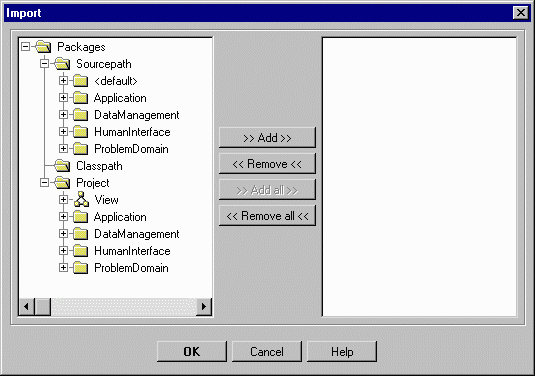Screen dimensions: 535x376
Task: Select the Project label
Action: [93, 183]
